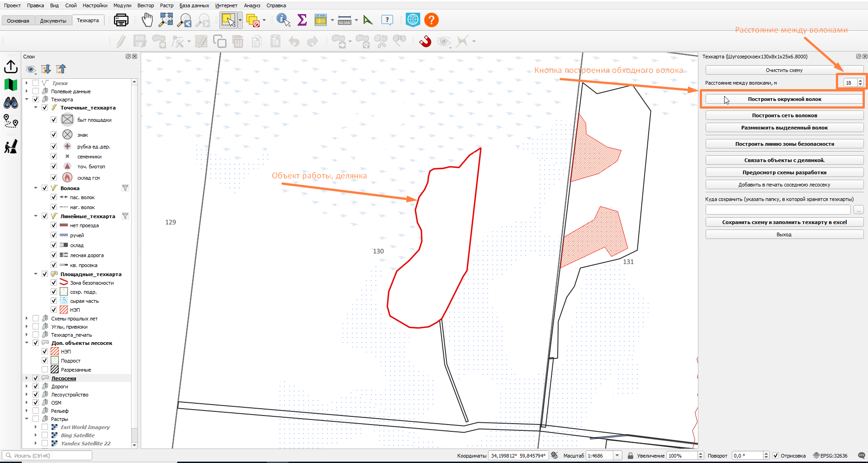
Task: Click the Искать search field
Action: pos(47,456)
